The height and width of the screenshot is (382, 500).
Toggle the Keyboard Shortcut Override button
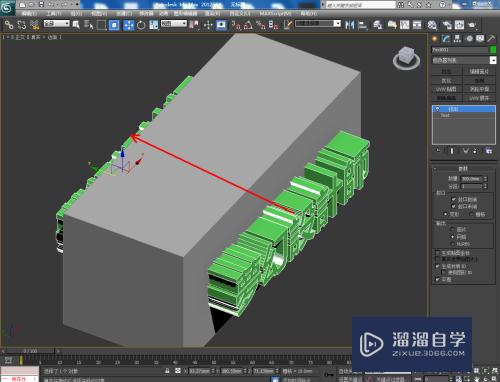point(221,25)
